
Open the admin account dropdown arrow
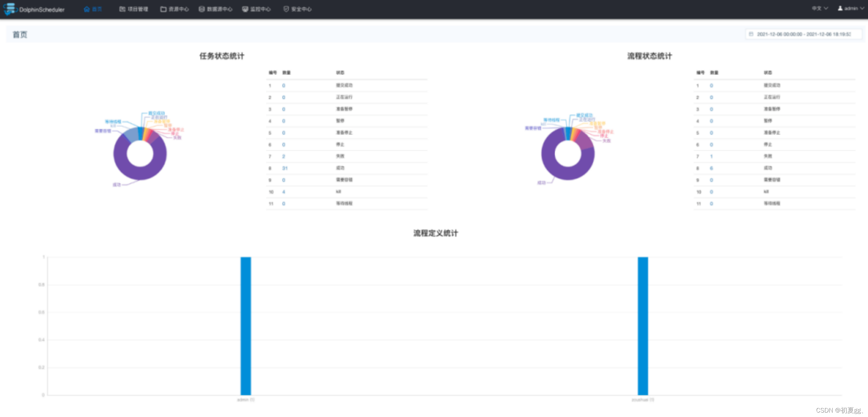point(862,8)
